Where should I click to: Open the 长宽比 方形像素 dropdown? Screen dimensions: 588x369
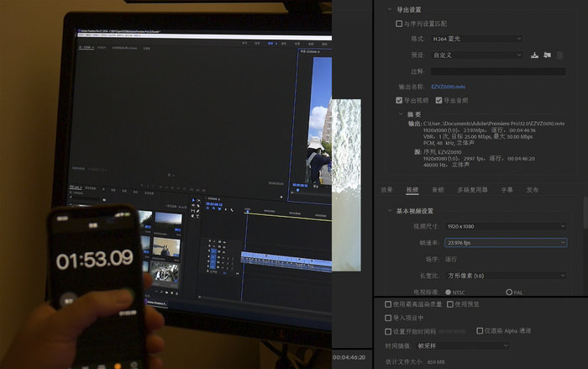[506, 276]
